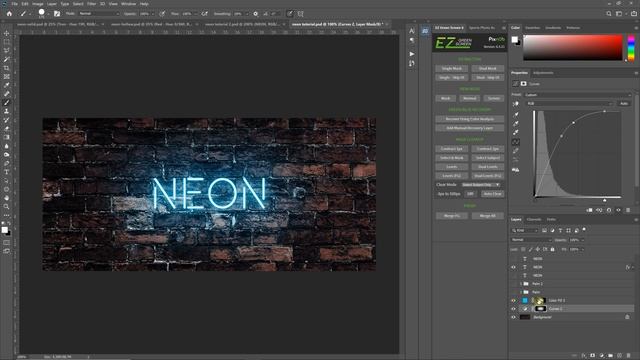The image size is (640, 360).
Task: Select the Brush tool in toolbox
Action: coord(7,102)
